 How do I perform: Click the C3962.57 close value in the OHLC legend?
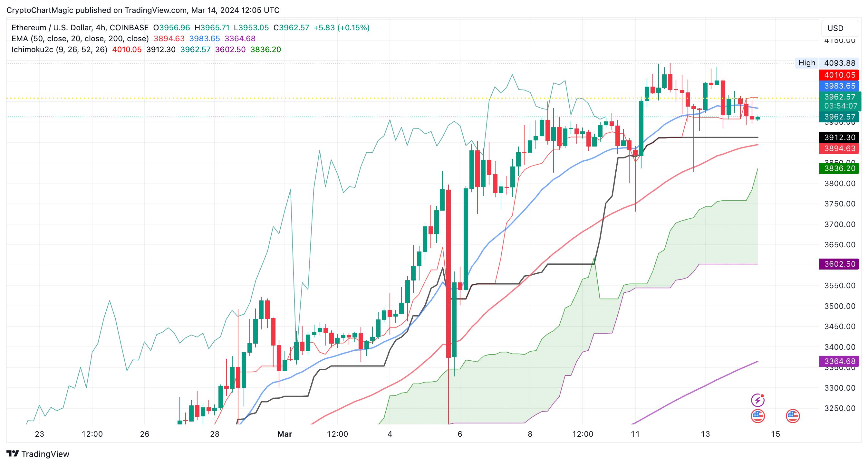(x=291, y=28)
